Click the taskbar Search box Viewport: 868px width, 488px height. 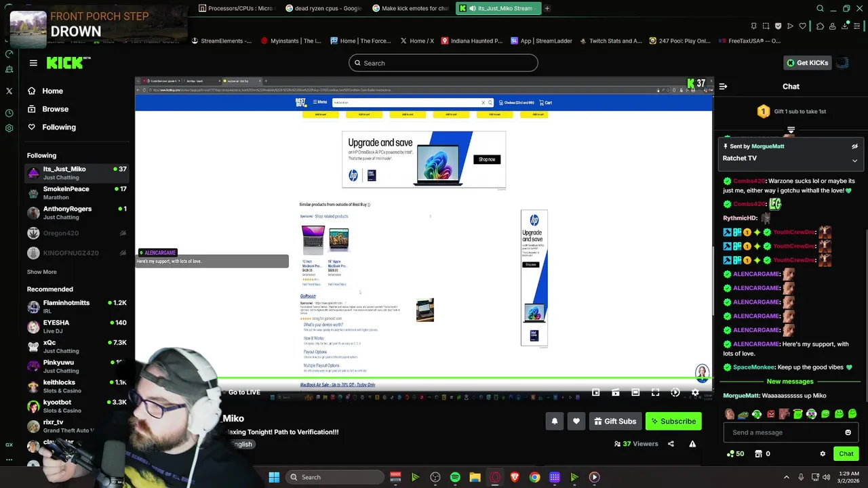[335, 477]
